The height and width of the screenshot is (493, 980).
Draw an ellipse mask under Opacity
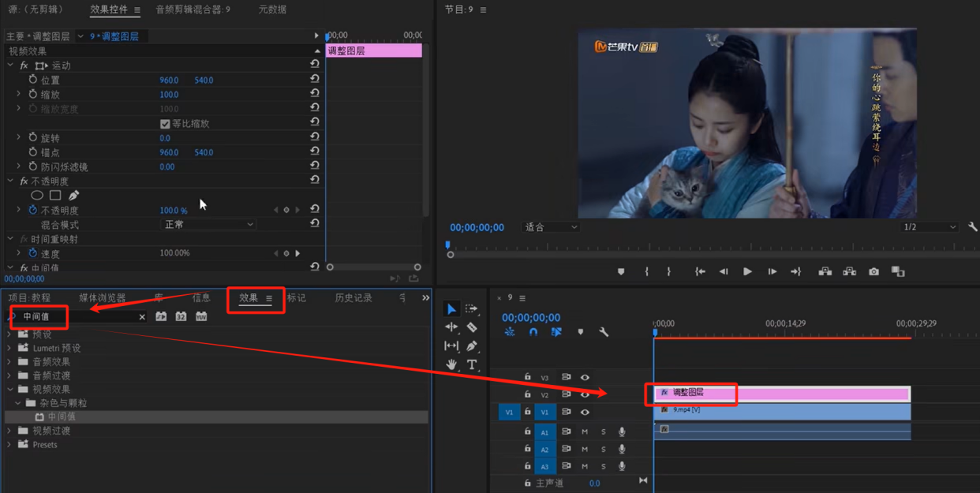tap(37, 195)
